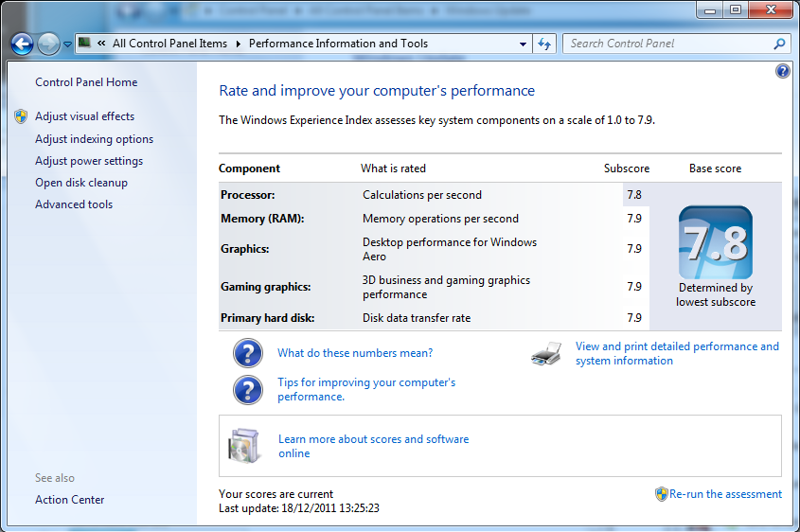Click the Subscore column header
The width and height of the screenshot is (800, 532).
pos(627,168)
